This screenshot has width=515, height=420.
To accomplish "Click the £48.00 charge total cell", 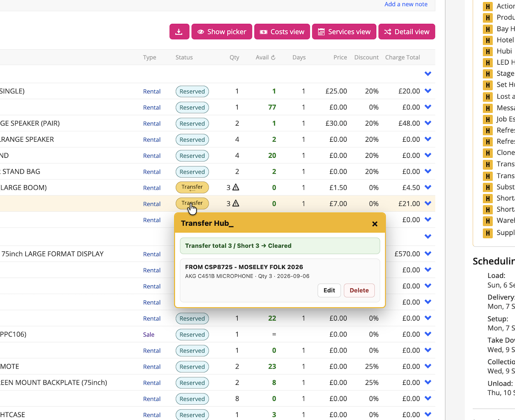I will (x=409, y=123).
